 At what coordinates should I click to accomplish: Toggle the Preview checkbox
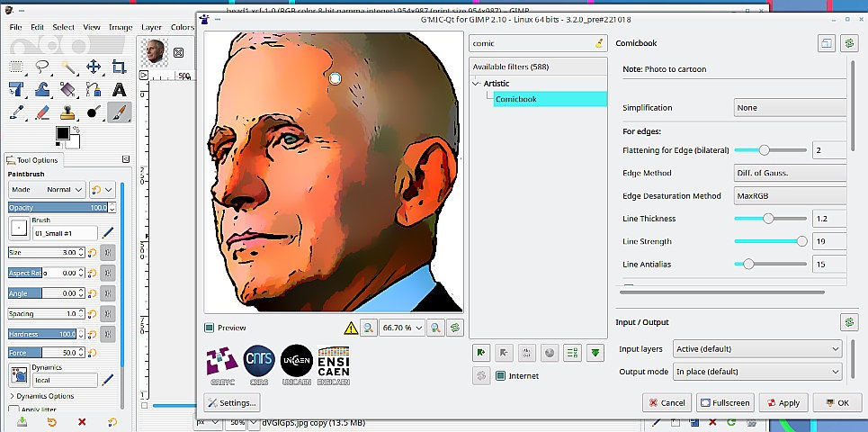click(x=209, y=328)
